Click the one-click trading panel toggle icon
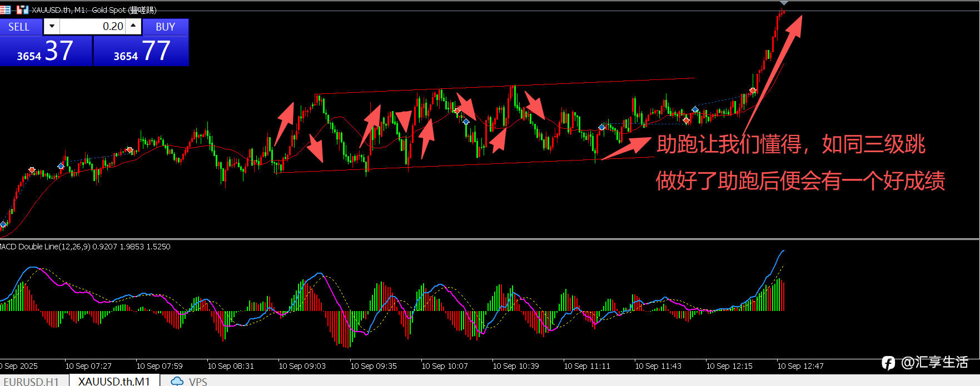 (5, 9)
